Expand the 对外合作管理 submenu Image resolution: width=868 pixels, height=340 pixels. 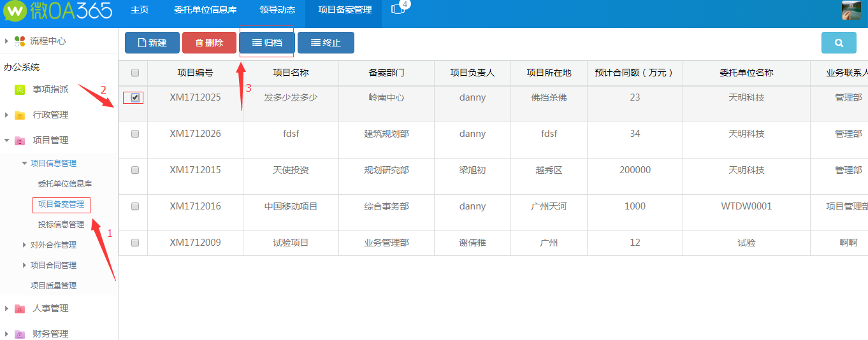coord(24,244)
